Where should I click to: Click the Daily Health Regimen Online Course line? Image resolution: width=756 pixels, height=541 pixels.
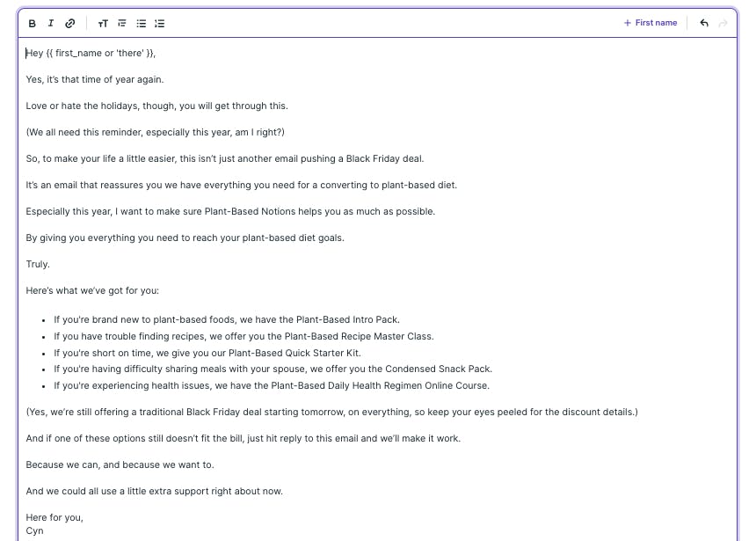(x=272, y=385)
